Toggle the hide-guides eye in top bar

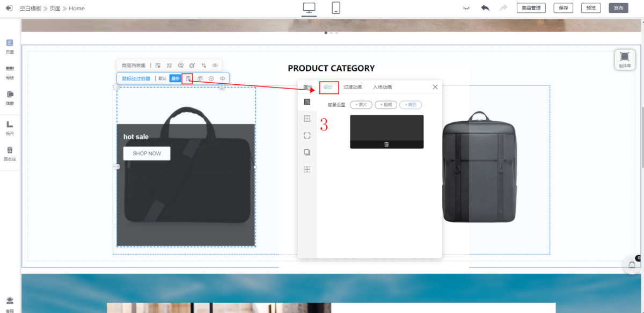pos(467,9)
